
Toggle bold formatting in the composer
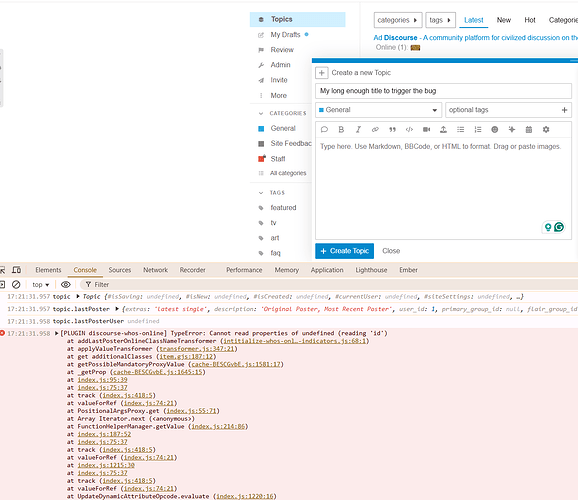[x=341, y=129]
